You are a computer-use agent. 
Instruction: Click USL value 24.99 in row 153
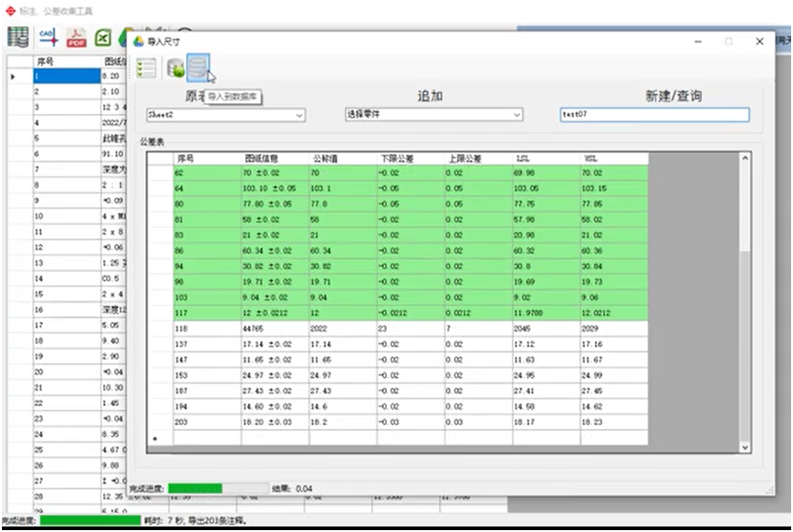[x=614, y=376]
